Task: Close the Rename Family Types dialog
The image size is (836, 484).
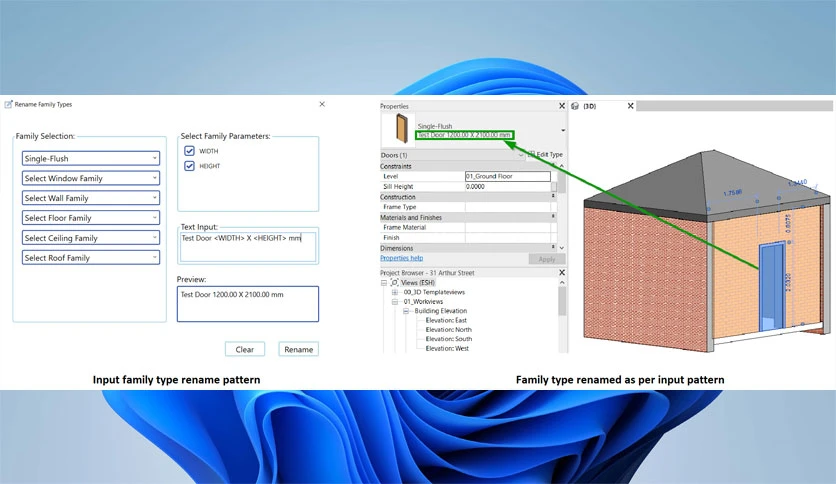Action: click(x=322, y=104)
